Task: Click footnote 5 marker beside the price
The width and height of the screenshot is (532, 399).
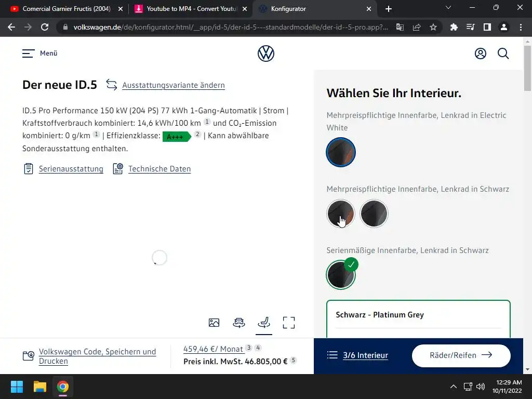Action: pyautogui.click(x=294, y=360)
